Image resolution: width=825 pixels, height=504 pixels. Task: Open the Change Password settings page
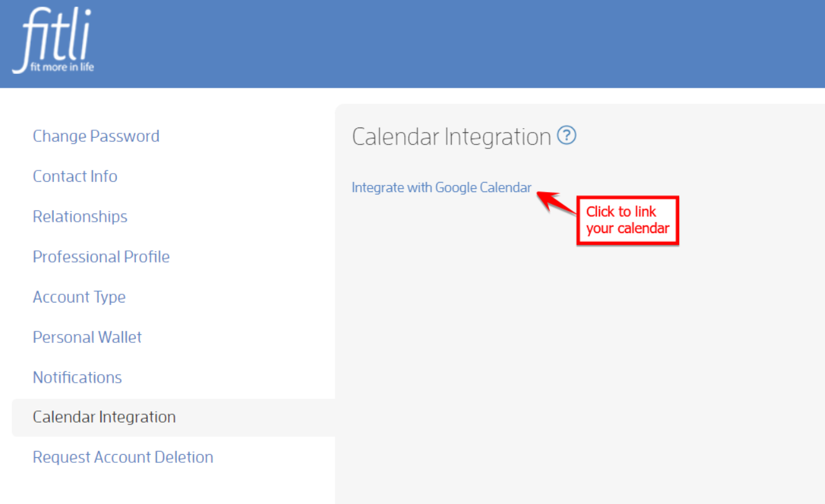[96, 136]
